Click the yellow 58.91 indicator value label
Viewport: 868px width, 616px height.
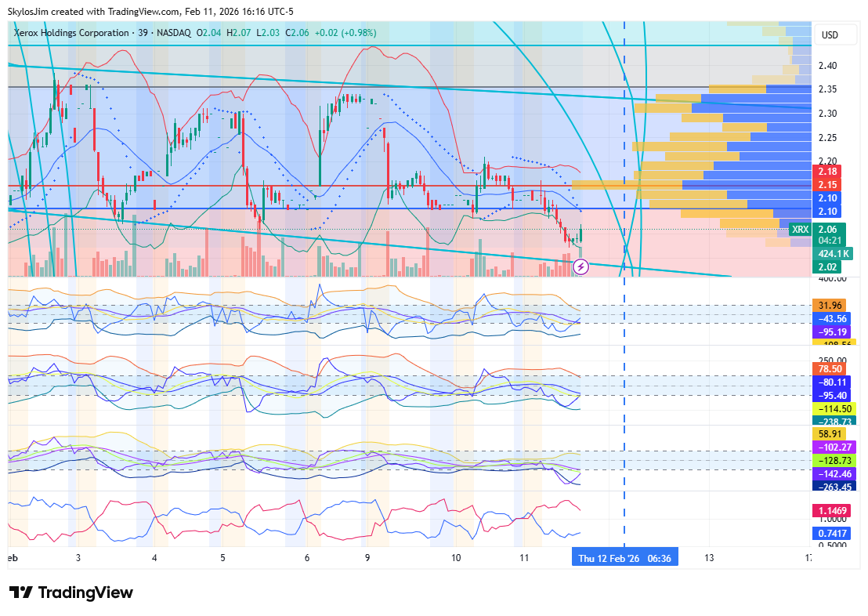830,433
